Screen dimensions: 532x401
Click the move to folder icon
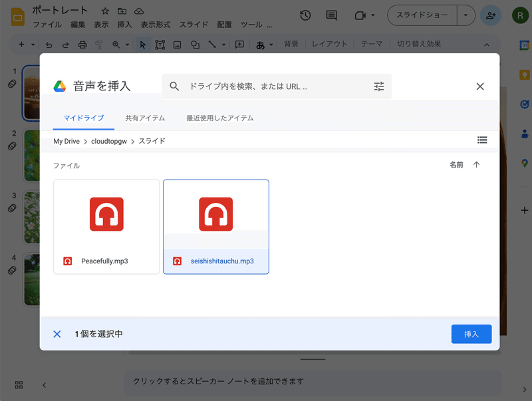click(122, 11)
